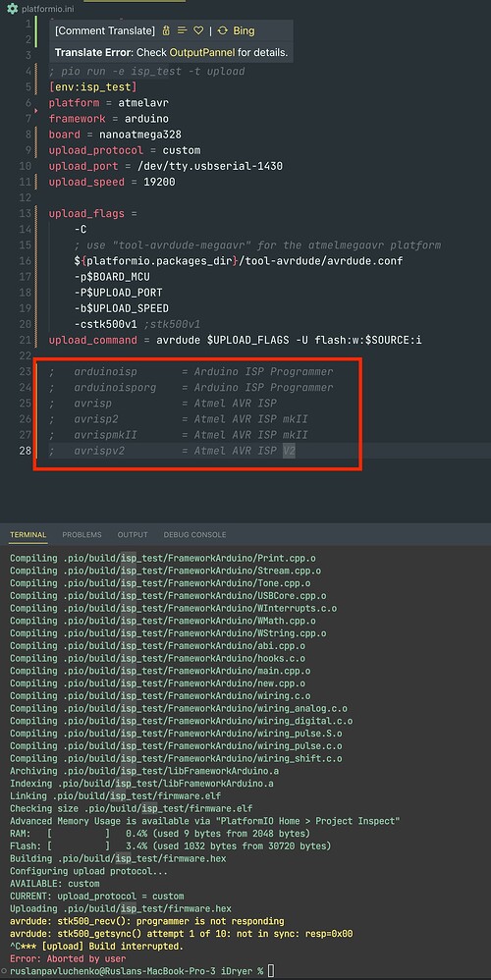This screenshot has width=491, height=980.
Task: Click the terminal prompt cursor after 'iDryer %'
Action: (270, 971)
